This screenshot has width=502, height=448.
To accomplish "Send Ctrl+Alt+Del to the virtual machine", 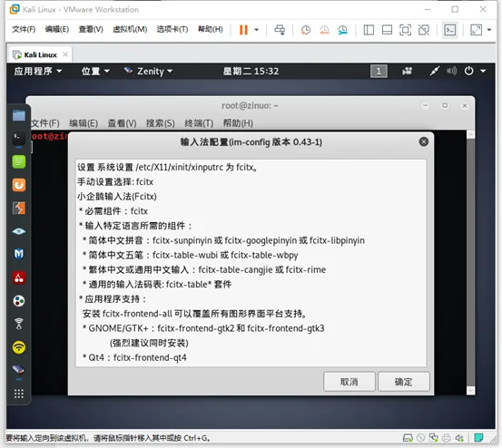I will point(280,30).
